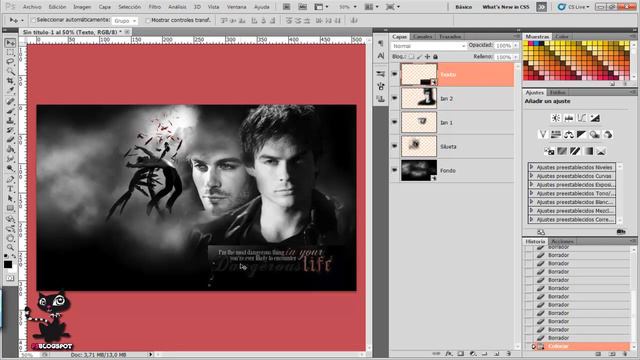
Task: Select the Move tool in the toolbox
Action: coord(10,43)
